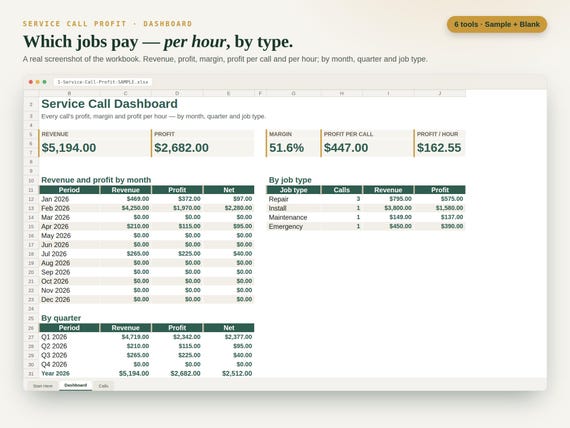This screenshot has width=570, height=428.
Task: Switch to the Calls sheet tab
Action: [x=103, y=386]
